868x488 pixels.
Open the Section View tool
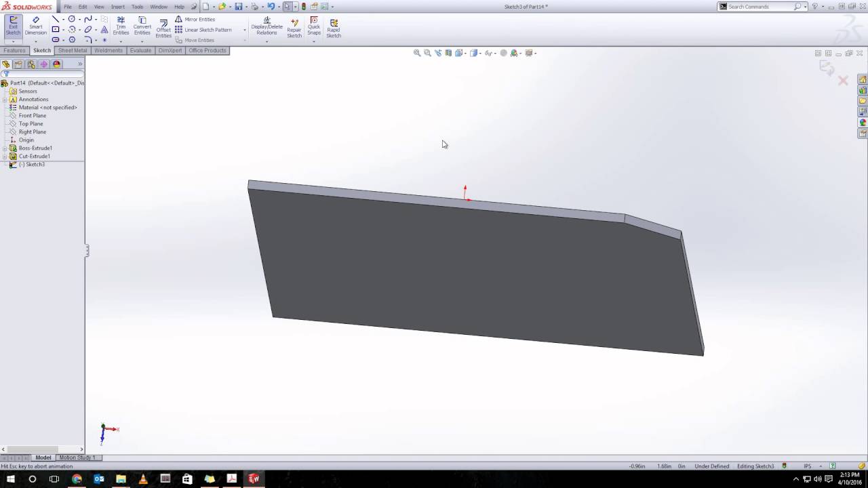point(448,53)
